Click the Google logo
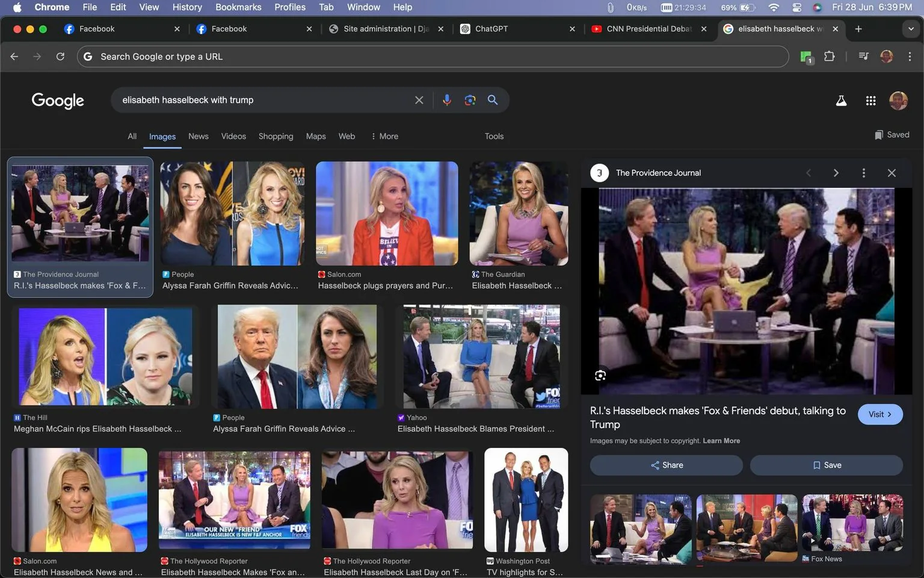 (58, 101)
